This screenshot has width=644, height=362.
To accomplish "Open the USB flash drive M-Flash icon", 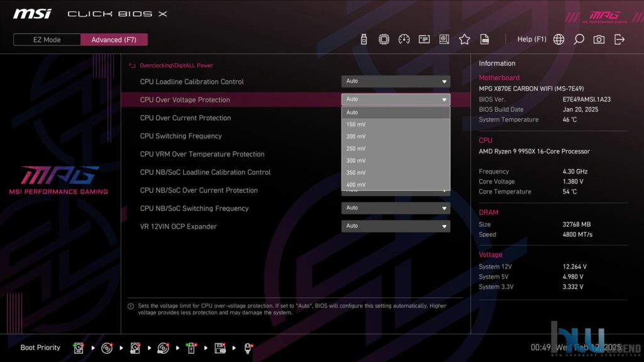I will tap(364, 40).
